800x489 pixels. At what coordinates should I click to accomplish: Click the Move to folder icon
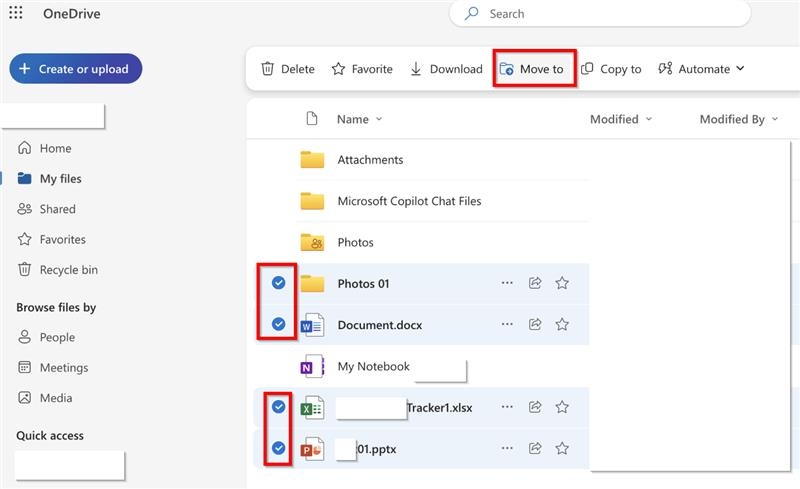coord(506,68)
